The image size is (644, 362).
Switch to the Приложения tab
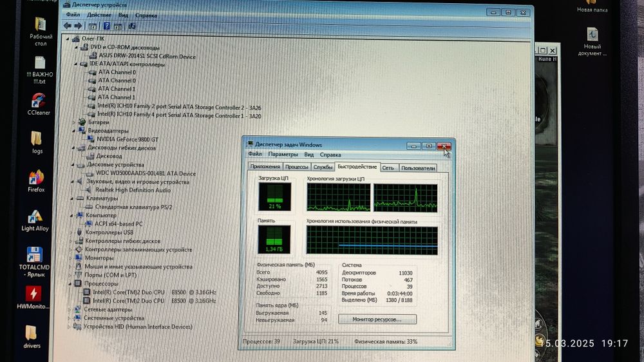[265, 166]
